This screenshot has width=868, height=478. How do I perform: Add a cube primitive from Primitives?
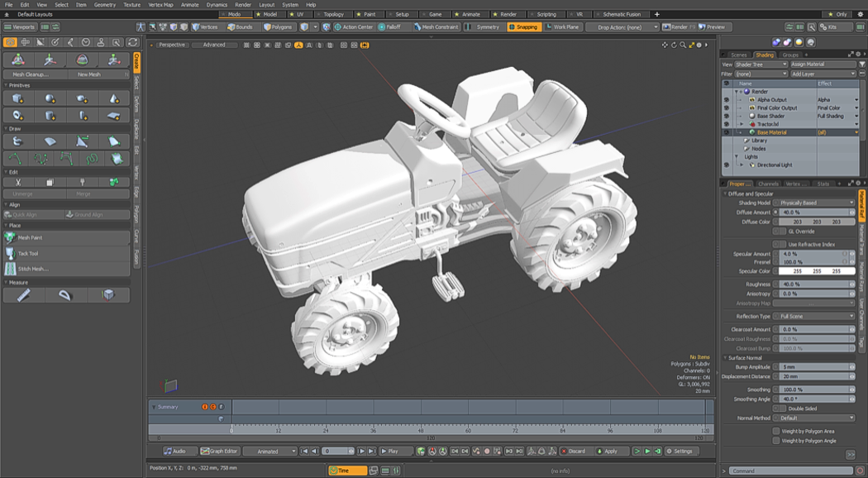click(17, 99)
